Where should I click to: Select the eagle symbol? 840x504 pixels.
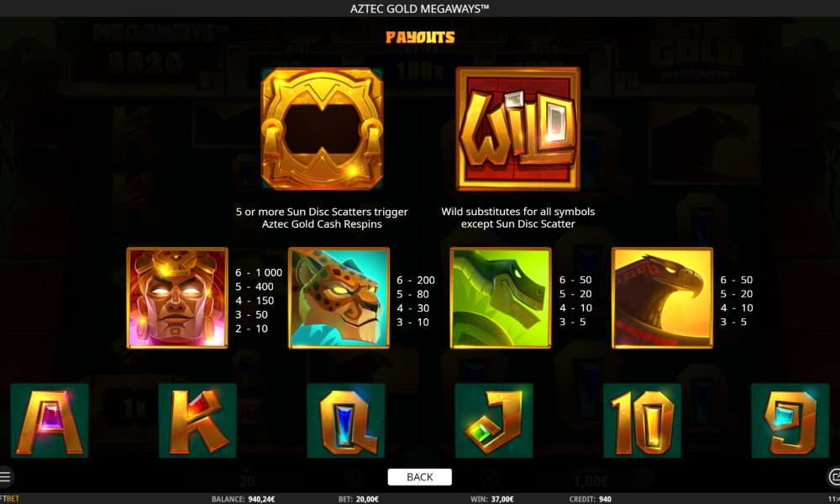tap(663, 298)
